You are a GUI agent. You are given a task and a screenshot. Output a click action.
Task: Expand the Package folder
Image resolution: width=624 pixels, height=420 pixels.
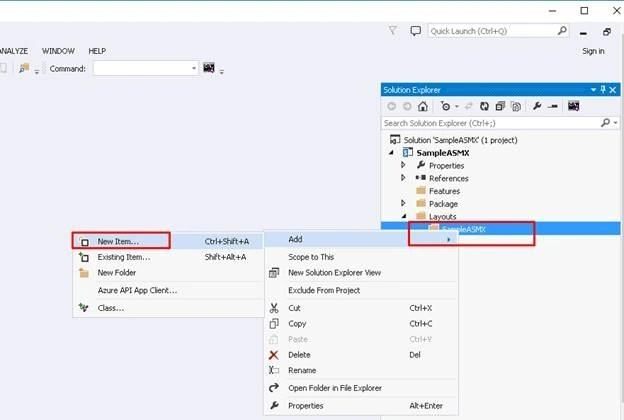[403, 203]
